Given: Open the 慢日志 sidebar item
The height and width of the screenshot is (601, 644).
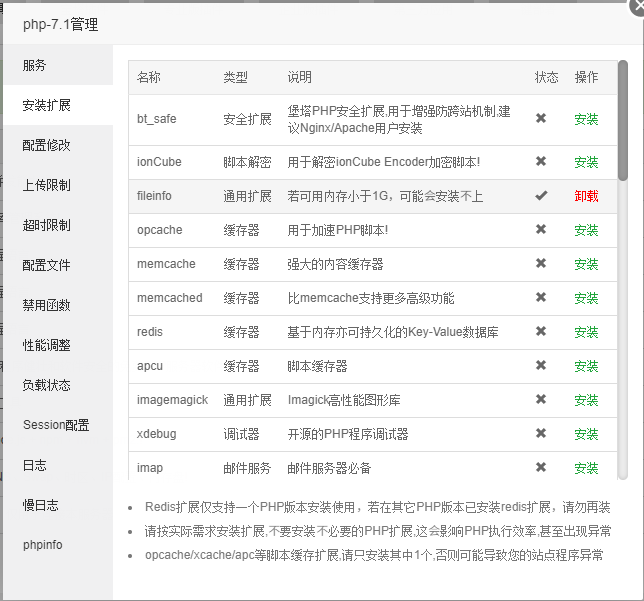Looking at the screenshot, I should (41, 505).
